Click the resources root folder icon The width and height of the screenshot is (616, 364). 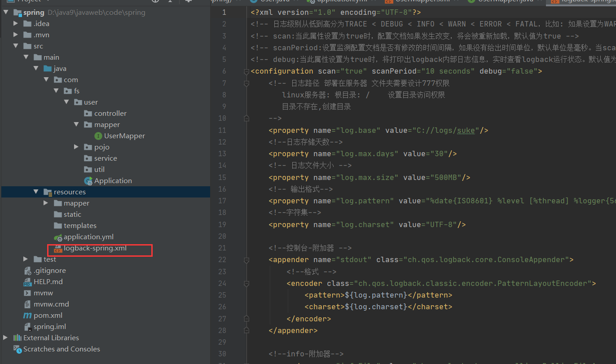click(48, 192)
